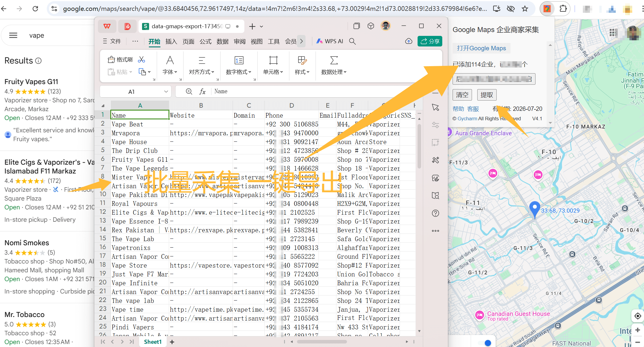
Task: Open the 客服 customer service link
Action: point(473,109)
